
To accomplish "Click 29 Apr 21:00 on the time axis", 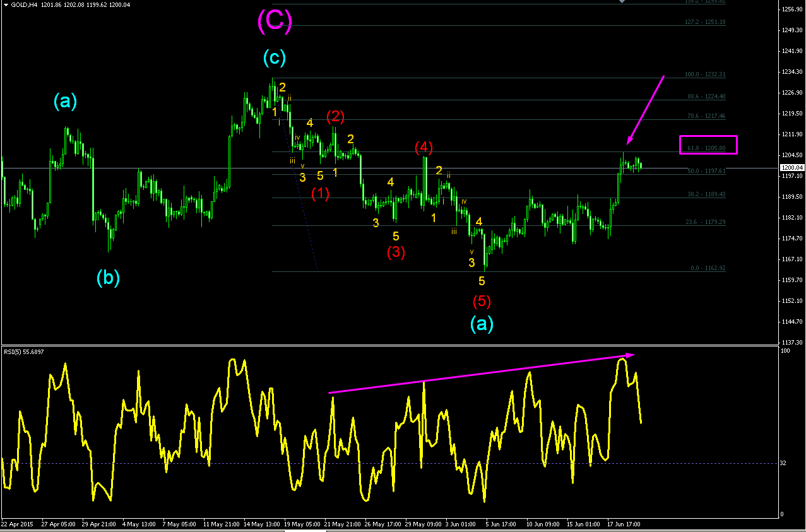I will [x=98, y=524].
